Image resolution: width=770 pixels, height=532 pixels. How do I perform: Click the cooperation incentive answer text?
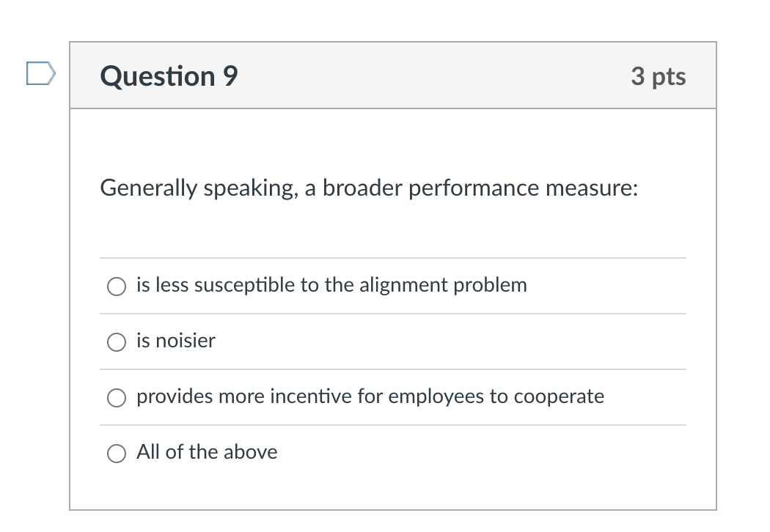coord(370,396)
